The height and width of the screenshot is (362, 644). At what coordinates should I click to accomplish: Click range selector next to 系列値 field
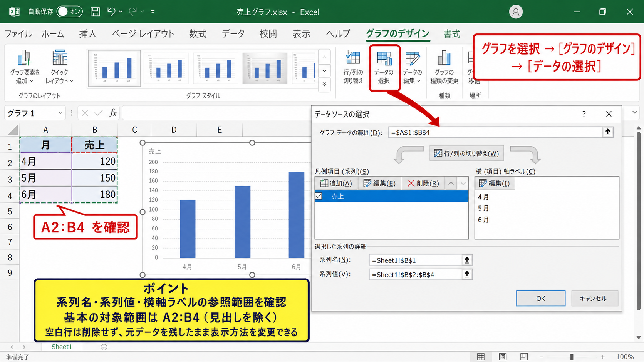click(467, 274)
